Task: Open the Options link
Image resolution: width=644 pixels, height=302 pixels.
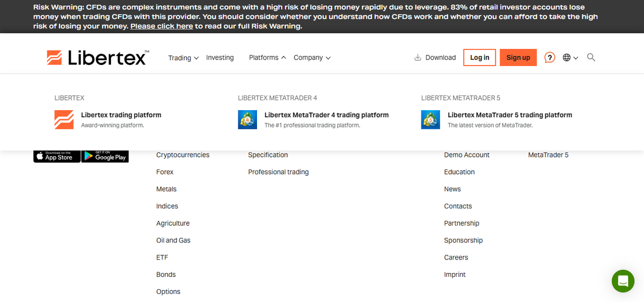Action: pos(168,292)
